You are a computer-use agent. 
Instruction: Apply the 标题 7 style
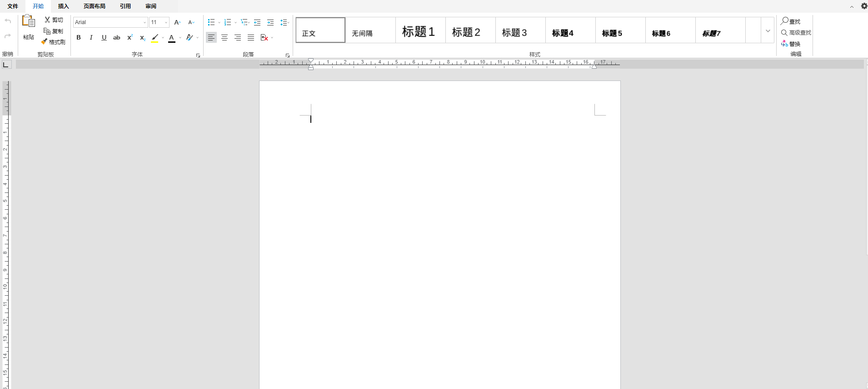pos(720,30)
